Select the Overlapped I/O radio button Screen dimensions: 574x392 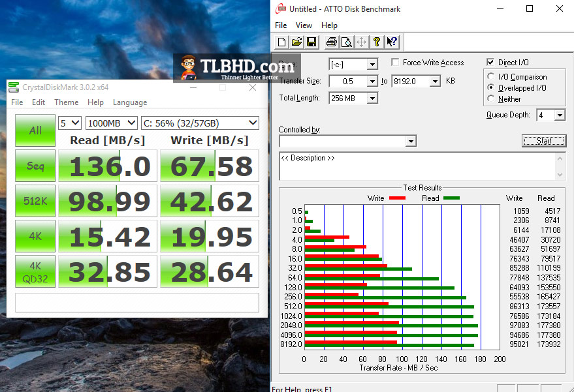[x=491, y=87]
